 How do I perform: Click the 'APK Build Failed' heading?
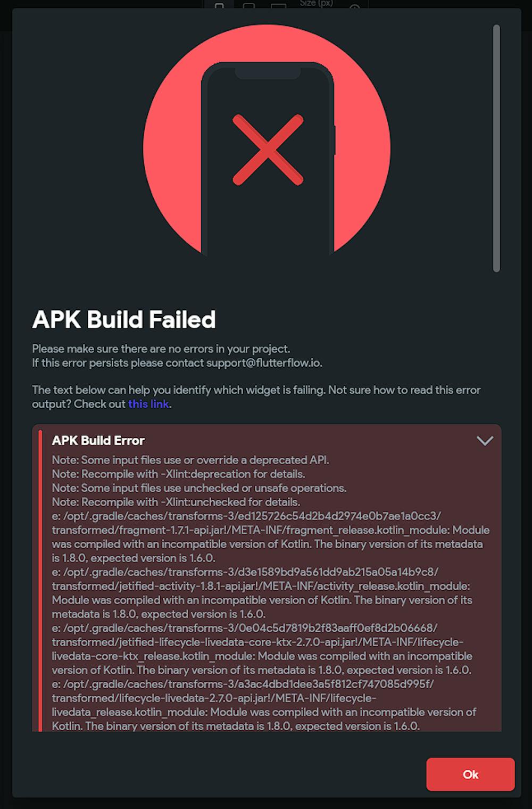click(x=124, y=319)
